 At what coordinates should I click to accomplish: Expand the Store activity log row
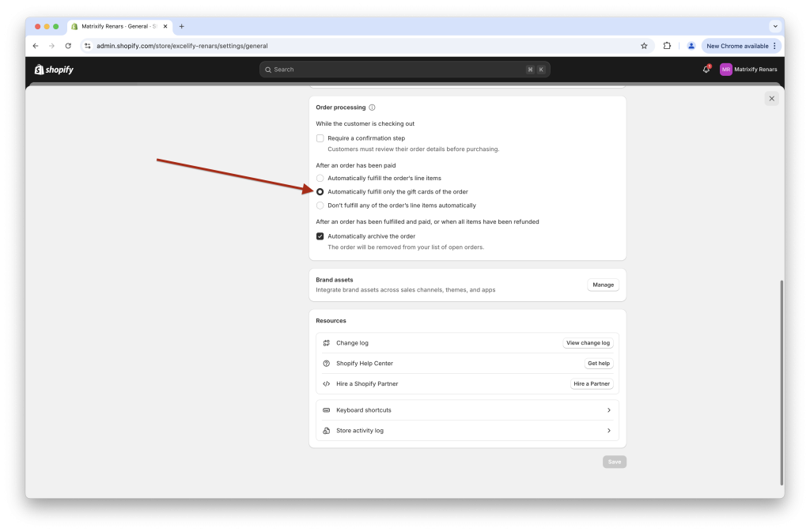(609, 430)
